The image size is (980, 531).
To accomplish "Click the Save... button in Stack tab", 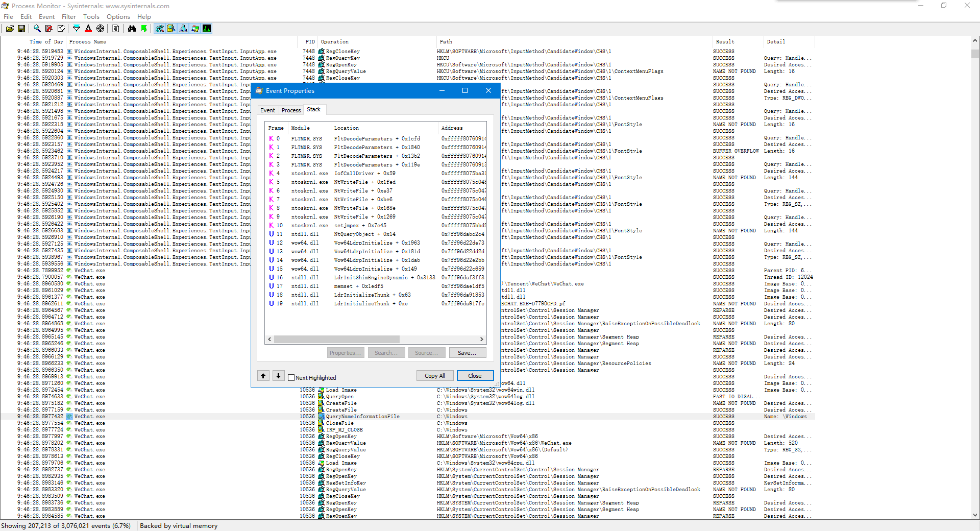I will 467,353.
